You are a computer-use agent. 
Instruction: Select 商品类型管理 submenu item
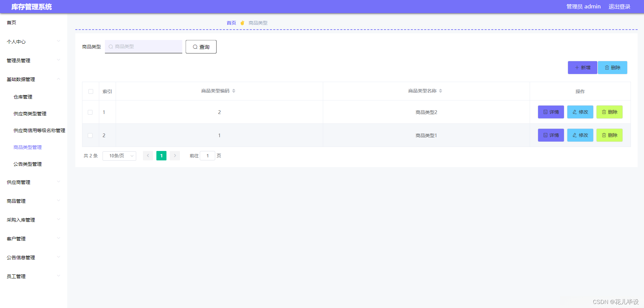tap(34, 147)
